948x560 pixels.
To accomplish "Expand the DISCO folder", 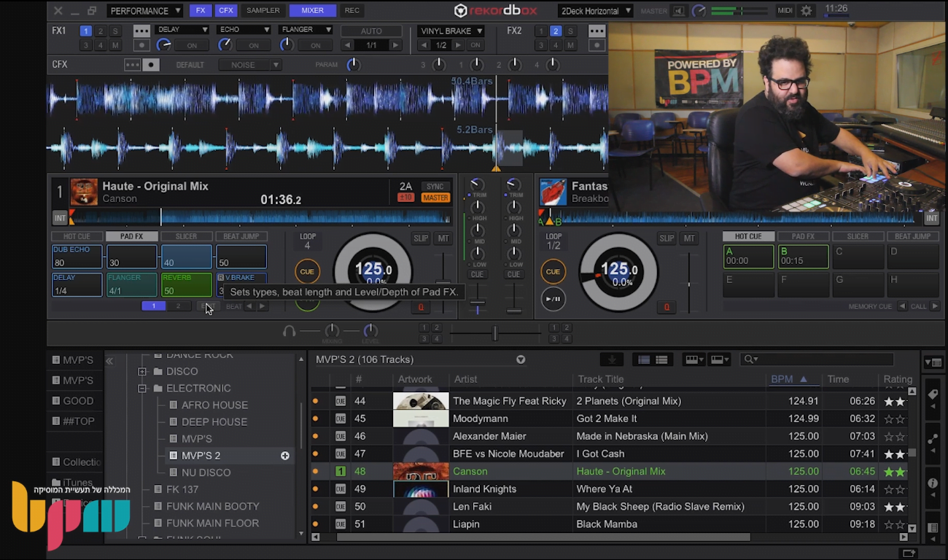I will click(x=142, y=372).
